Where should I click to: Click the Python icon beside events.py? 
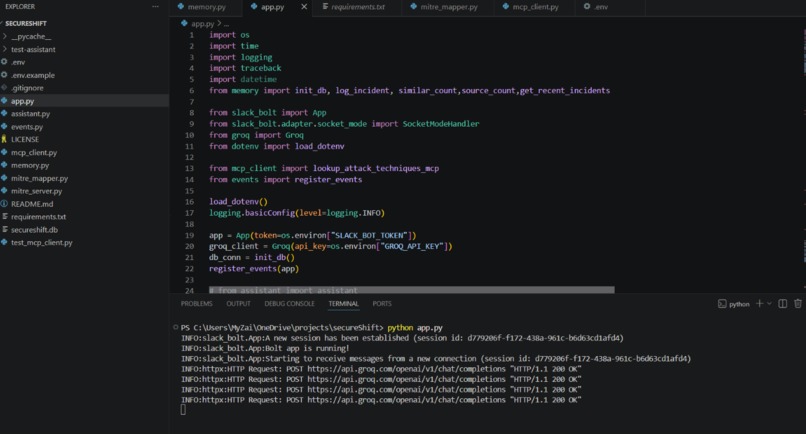pos(4,126)
